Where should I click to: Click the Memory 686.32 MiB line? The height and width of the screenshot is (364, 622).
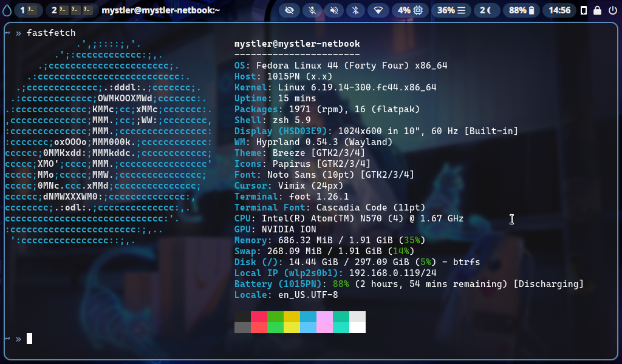pos(330,240)
